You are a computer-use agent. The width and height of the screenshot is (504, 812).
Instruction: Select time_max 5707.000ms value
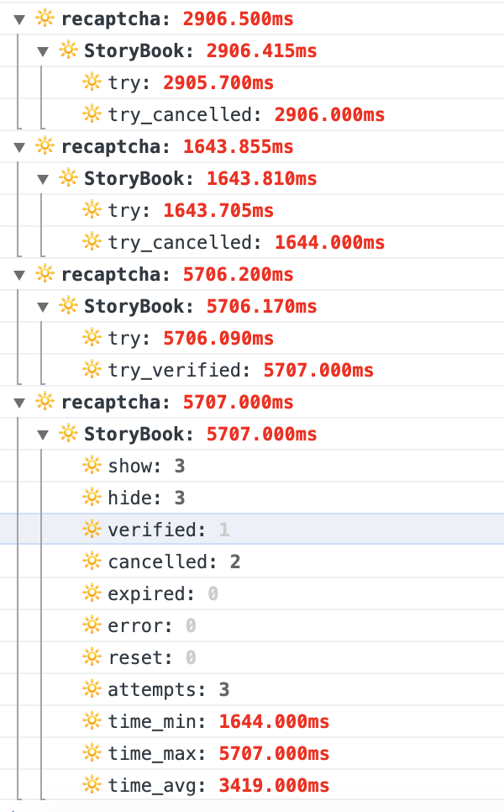point(274,753)
